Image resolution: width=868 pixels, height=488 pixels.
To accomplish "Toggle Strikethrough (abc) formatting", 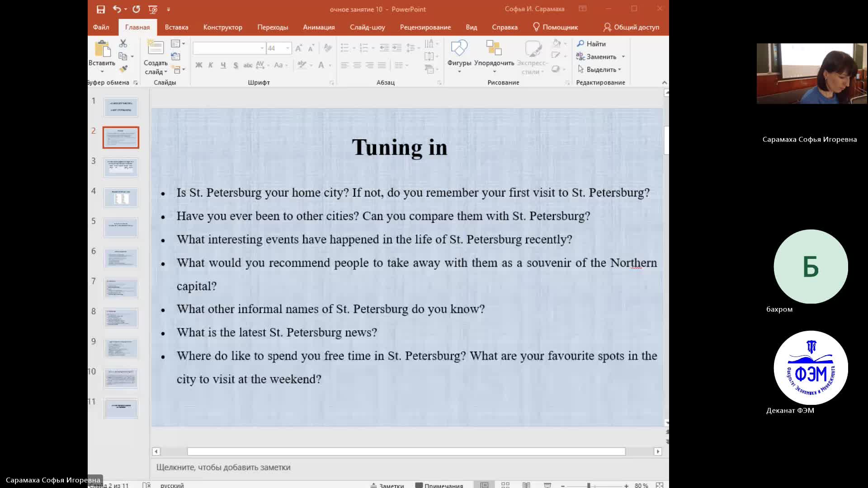I will pos(248,65).
